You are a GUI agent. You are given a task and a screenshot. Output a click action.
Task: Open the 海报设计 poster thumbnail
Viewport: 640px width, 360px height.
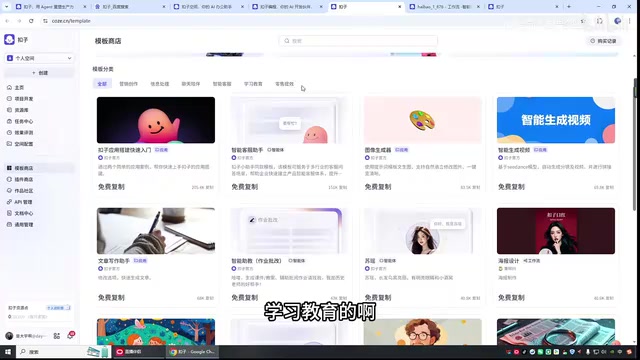coord(556,231)
